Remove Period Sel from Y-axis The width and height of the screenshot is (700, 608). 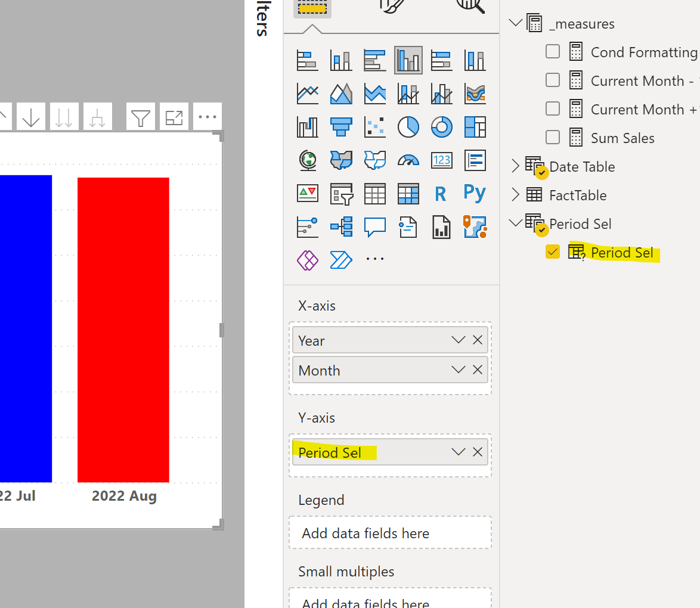tap(478, 452)
